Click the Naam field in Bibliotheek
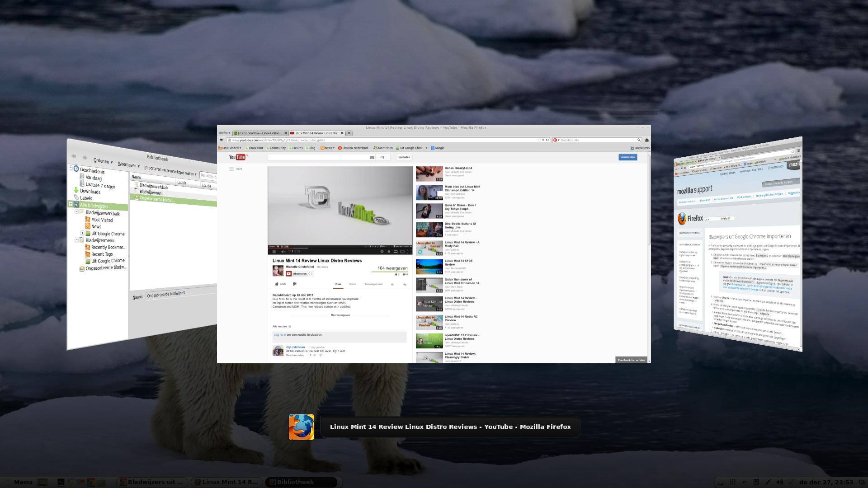The width and height of the screenshot is (868, 488). 181,293
